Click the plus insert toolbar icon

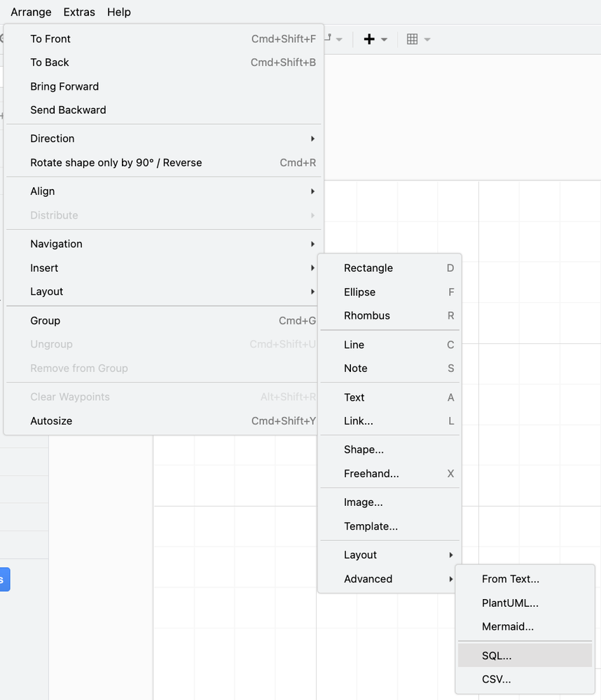[369, 39]
